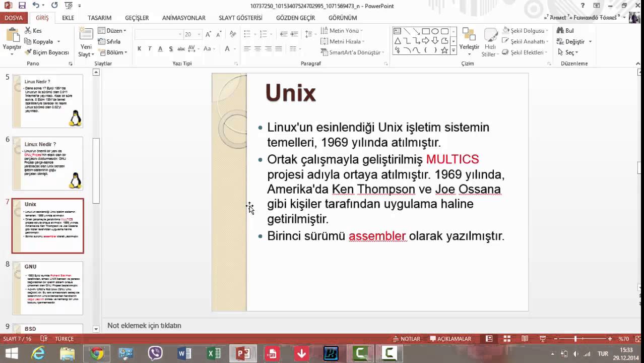
Task: Increase list indent level
Action: [x=295, y=34]
